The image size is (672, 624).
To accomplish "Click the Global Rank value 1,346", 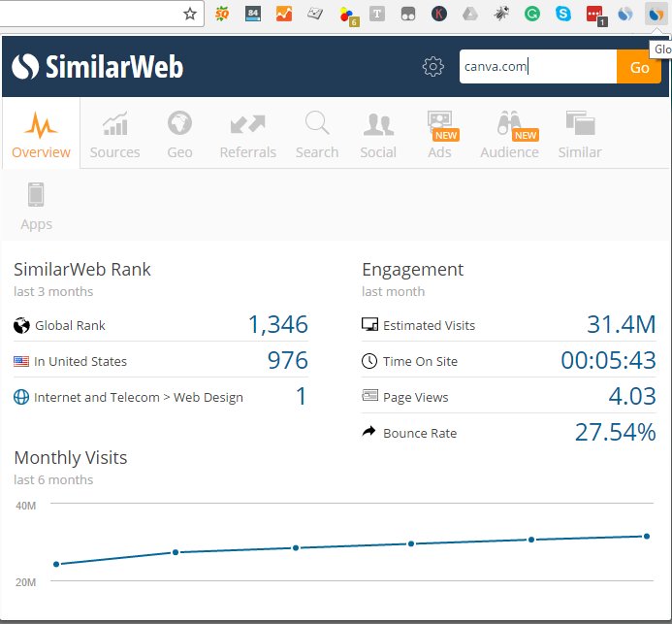I will 278,324.
